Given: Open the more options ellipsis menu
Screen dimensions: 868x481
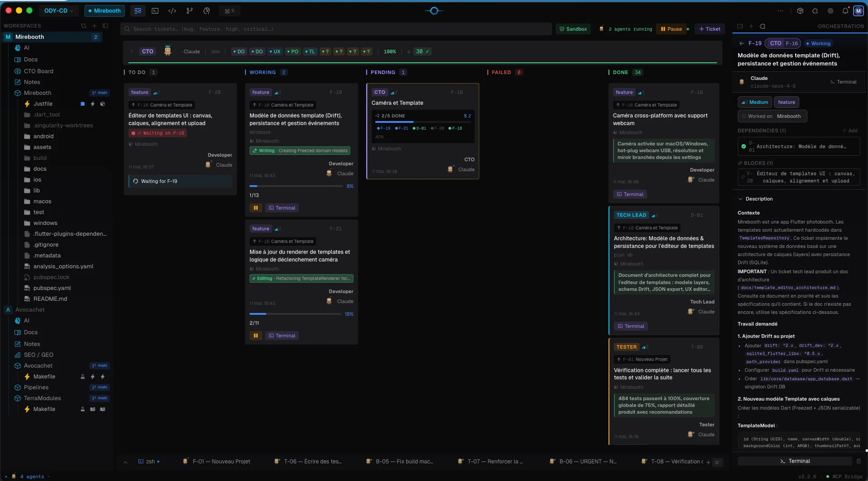Looking at the screenshot, I should [x=781, y=11].
